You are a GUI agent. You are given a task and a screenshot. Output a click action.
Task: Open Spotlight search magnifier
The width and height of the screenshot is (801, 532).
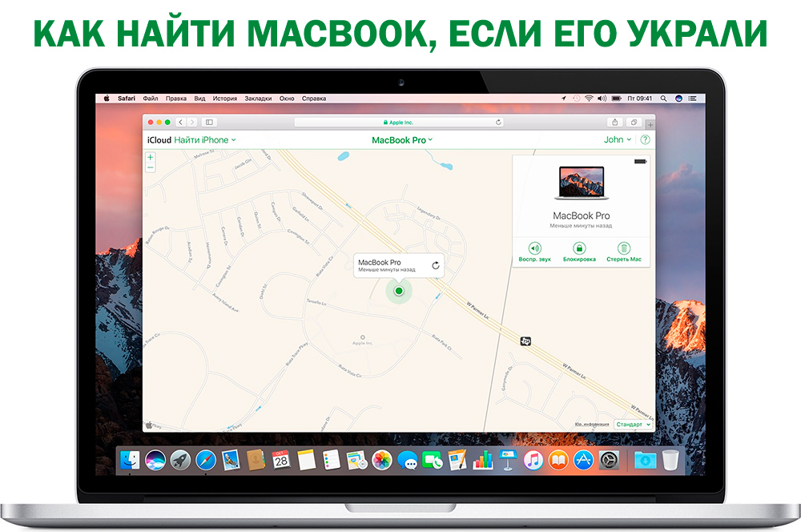663,98
